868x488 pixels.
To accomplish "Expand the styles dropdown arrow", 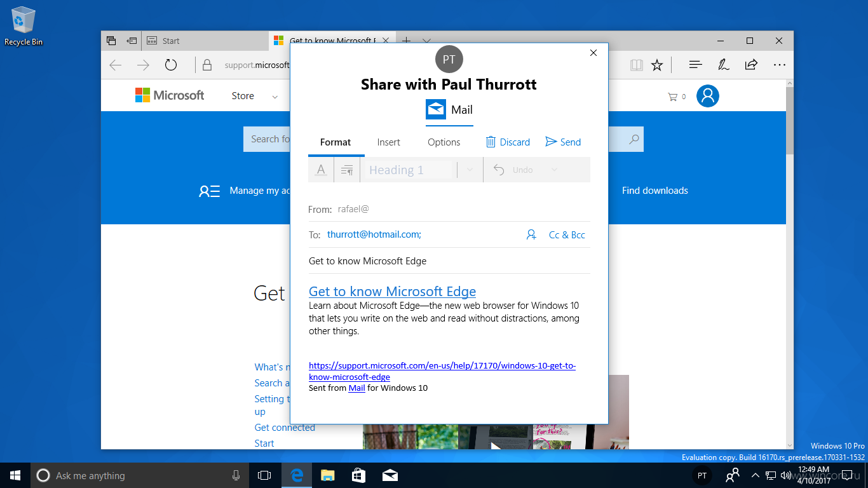I will [470, 170].
